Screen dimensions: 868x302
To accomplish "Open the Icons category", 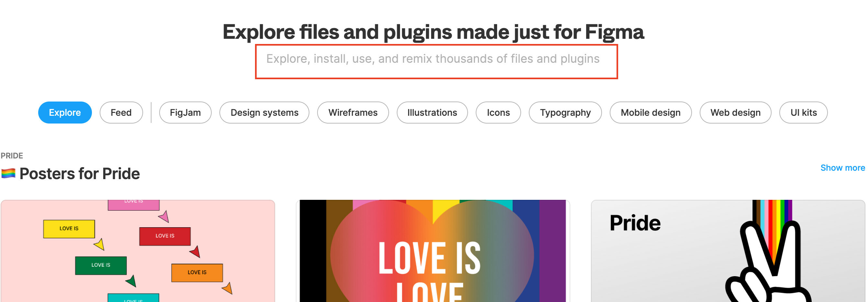I will tap(498, 113).
